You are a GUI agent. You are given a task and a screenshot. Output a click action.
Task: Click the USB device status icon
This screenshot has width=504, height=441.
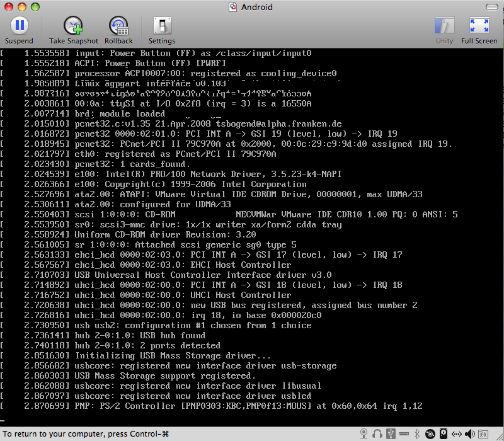pos(391,434)
